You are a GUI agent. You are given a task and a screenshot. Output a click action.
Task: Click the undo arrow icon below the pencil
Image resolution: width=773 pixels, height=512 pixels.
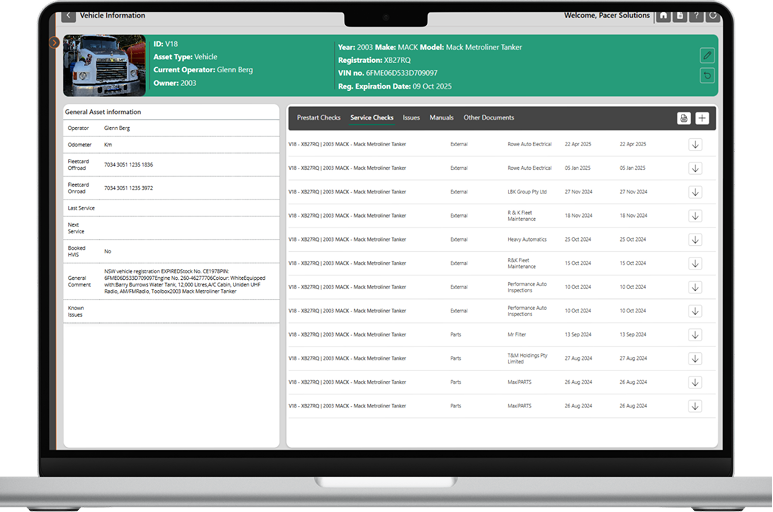(707, 76)
